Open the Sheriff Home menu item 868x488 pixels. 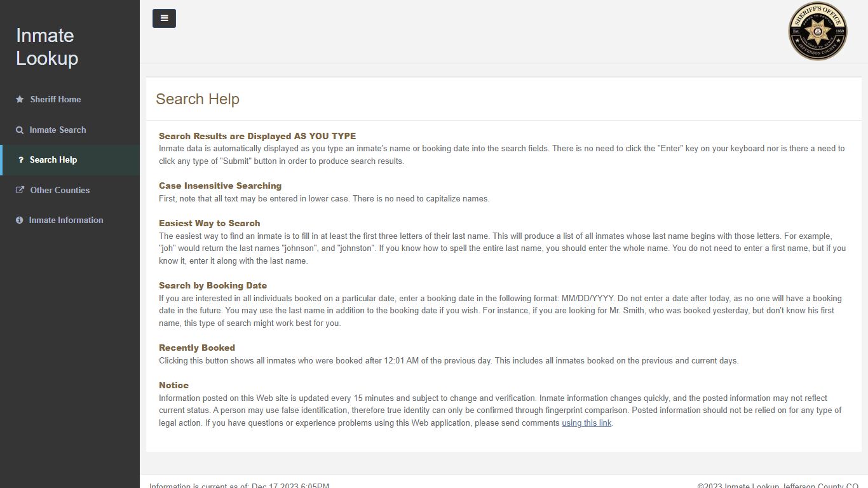tap(55, 99)
